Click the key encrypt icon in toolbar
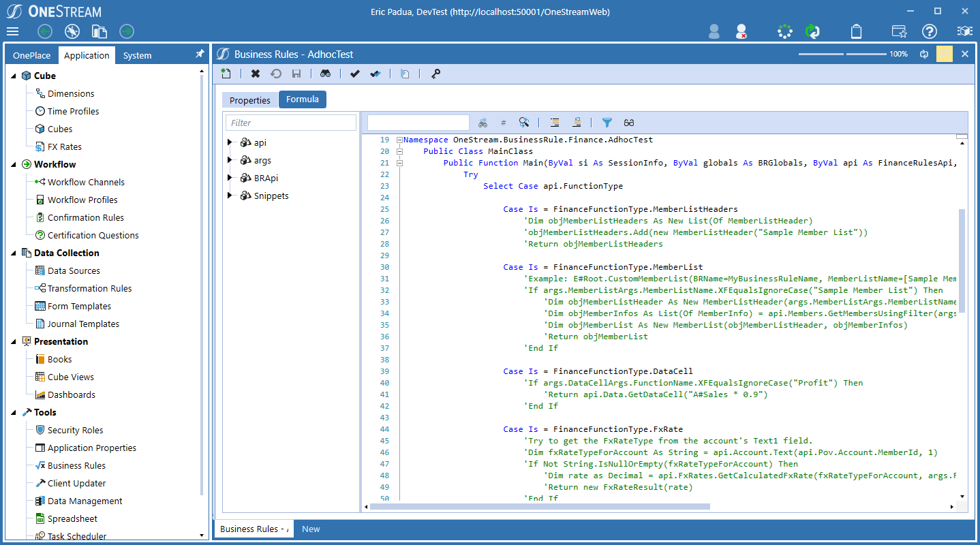The width and height of the screenshot is (980, 545). [x=435, y=74]
